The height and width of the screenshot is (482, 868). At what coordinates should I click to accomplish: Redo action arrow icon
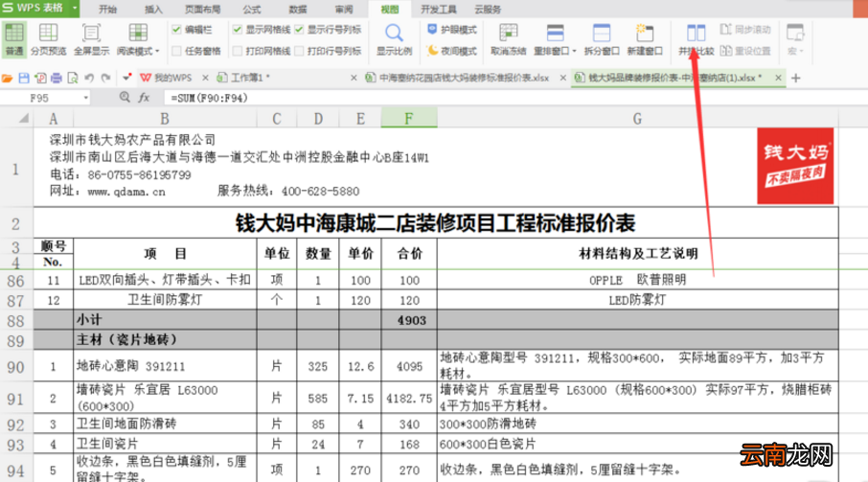tap(105, 78)
